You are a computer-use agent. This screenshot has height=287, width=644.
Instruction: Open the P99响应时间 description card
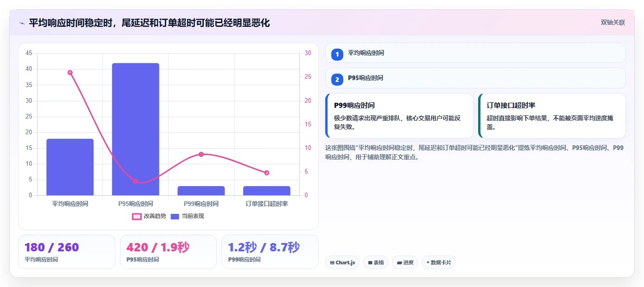(x=399, y=116)
